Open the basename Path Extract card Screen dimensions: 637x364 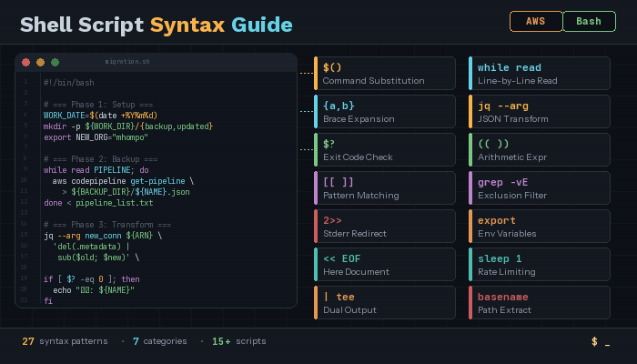(540, 303)
